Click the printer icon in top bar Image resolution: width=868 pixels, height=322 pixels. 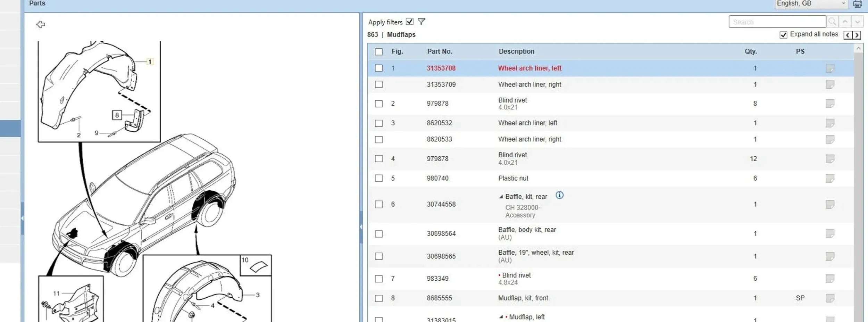coord(857,4)
